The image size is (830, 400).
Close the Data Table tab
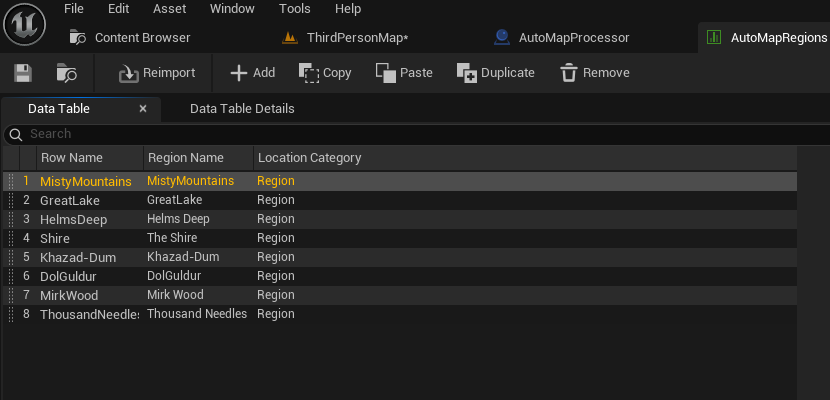click(143, 108)
